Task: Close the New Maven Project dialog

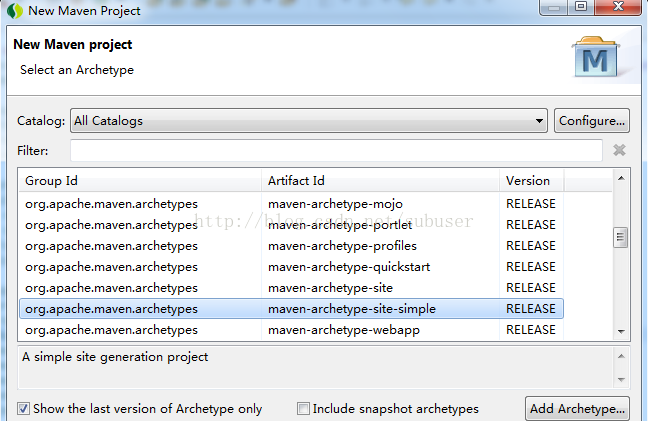Action: click(x=618, y=7)
